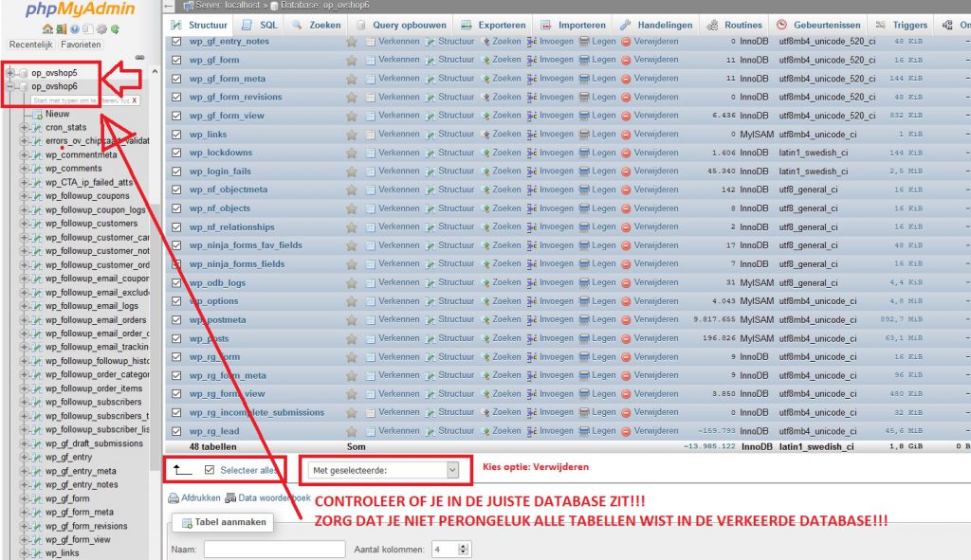
Task: Click the Aantal kolommen number stepper
Action: tap(464, 549)
